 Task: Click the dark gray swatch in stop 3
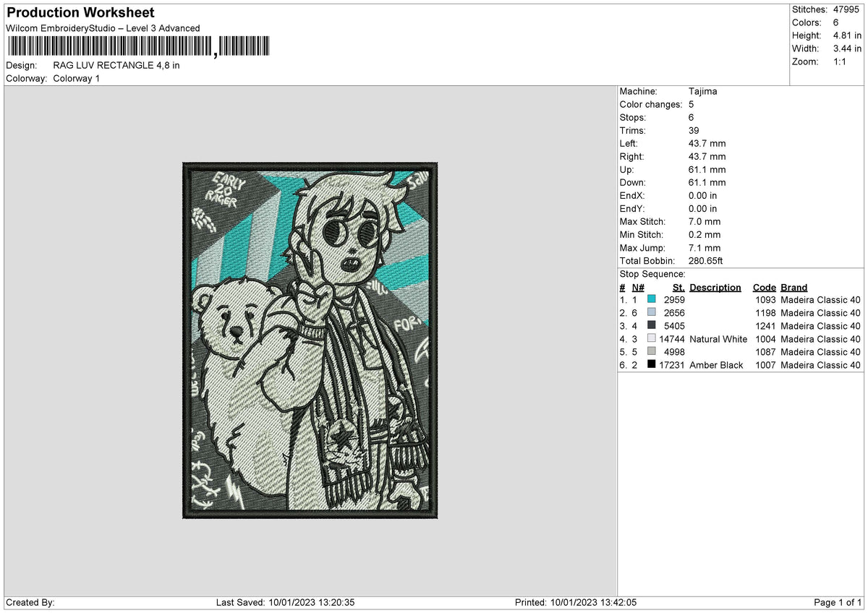[x=652, y=325]
